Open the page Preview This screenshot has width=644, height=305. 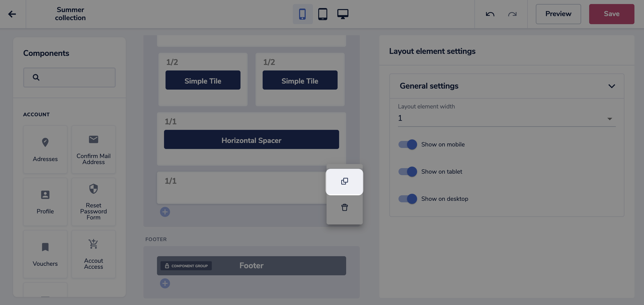(x=558, y=14)
